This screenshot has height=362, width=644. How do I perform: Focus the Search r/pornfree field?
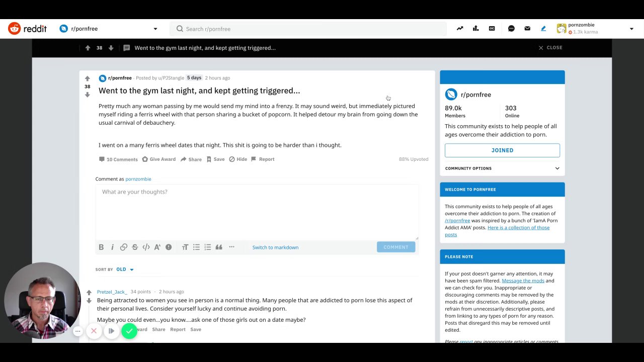(x=308, y=29)
